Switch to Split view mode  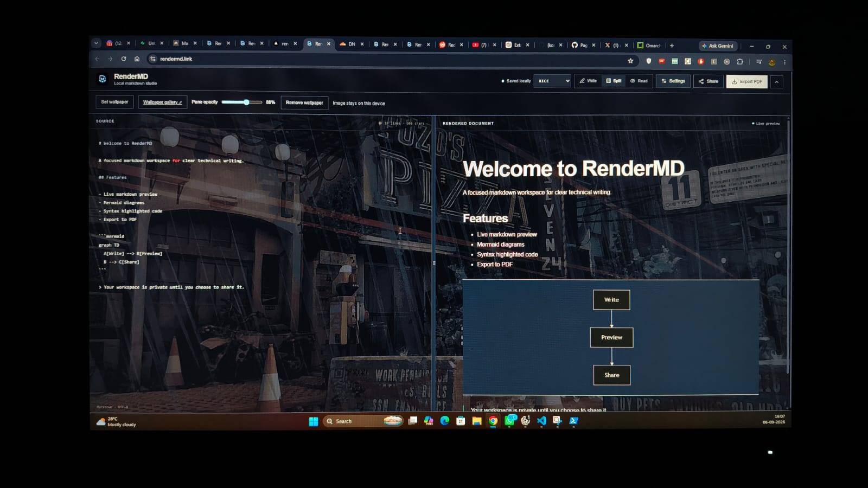[614, 81]
